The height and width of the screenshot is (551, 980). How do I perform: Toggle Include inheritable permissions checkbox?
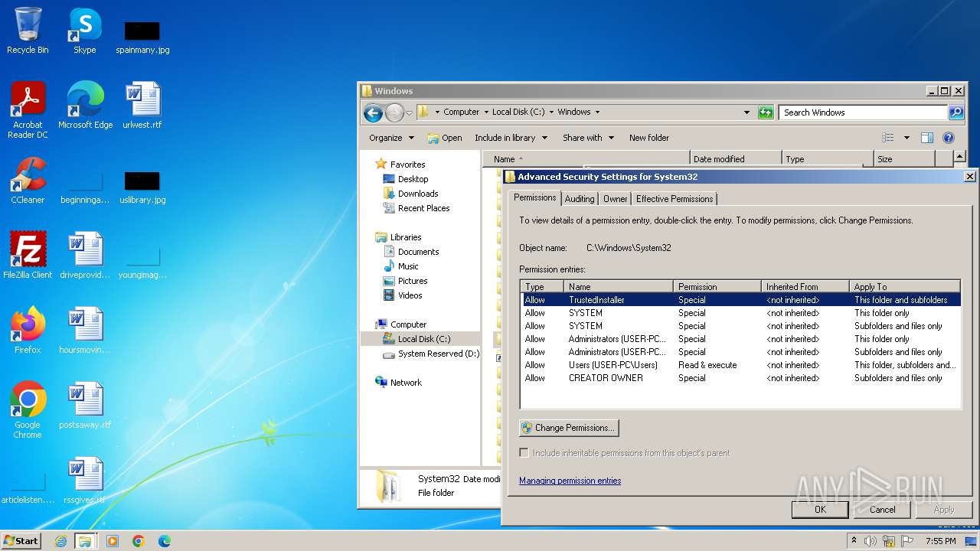click(x=524, y=453)
